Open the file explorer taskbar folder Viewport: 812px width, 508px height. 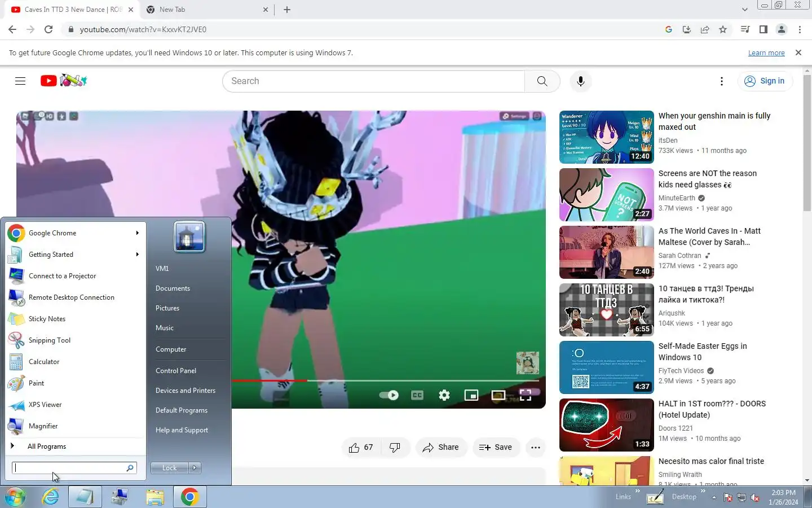(x=155, y=497)
